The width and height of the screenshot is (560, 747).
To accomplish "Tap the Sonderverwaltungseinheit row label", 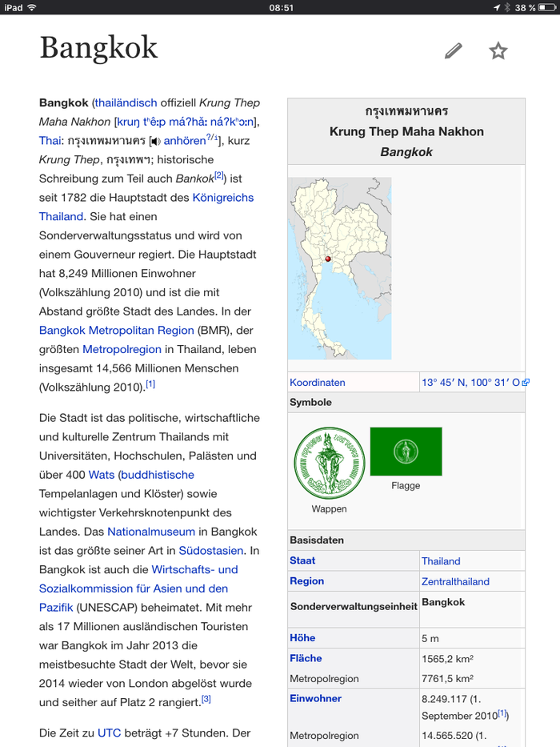I will (354, 606).
